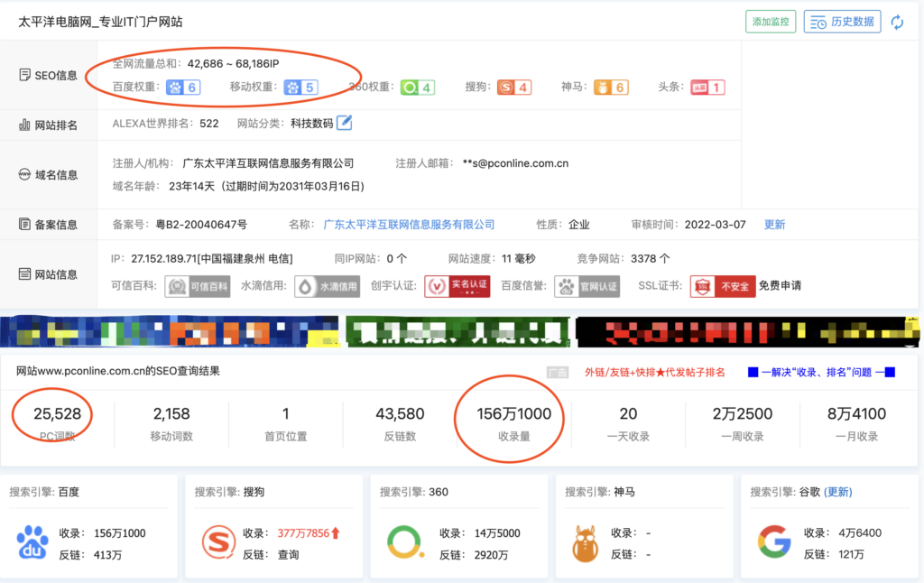Click the 备案号 粤B2-20040647号
Viewport: 924px width, 583px height.
(201, 225)
